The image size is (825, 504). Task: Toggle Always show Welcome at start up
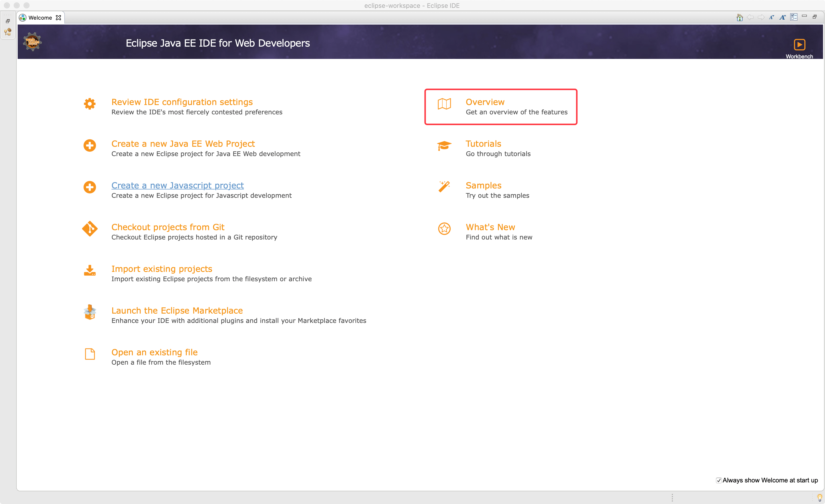[719, 481]
